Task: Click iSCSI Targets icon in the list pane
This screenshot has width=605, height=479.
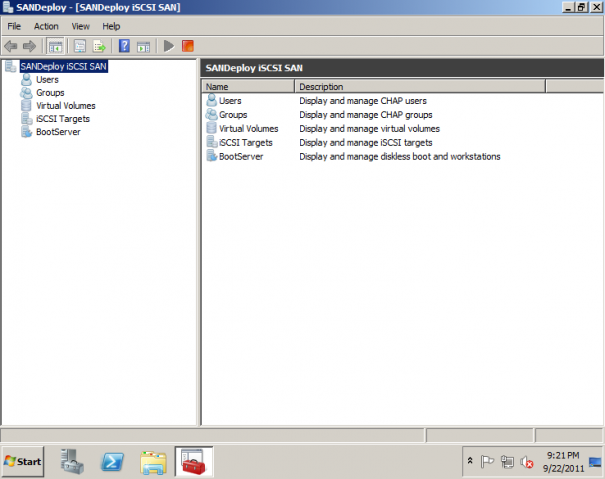Action: [x=211, y=142]
